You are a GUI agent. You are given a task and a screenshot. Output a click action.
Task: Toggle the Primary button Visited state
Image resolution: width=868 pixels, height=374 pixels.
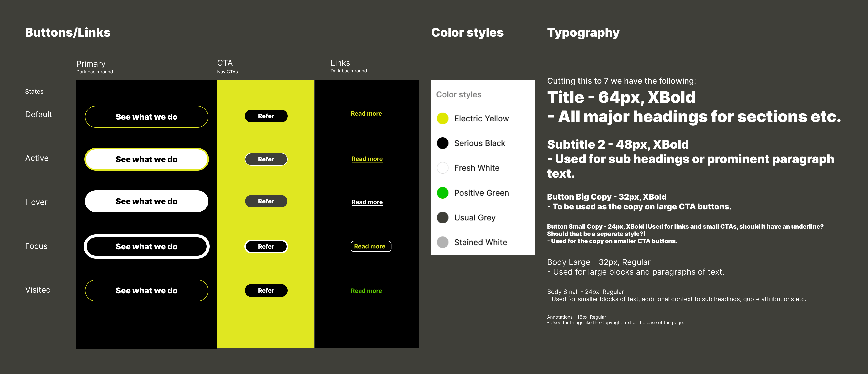(146, 290)
